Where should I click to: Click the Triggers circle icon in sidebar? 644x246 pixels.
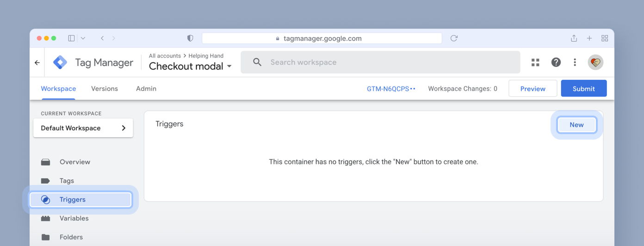(45, 200)
